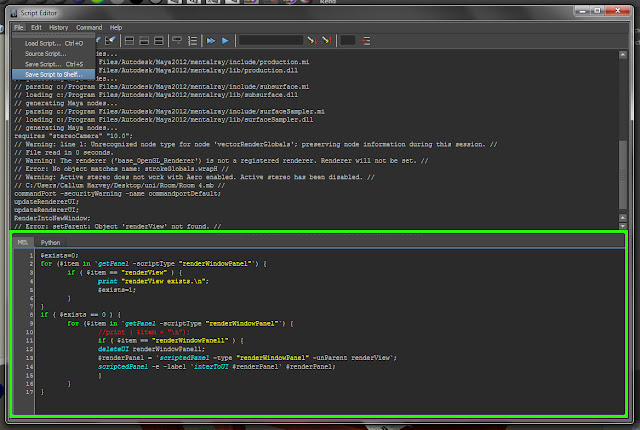The image size is (640, 430).
Task: Show both history and input panes
Action: point(159,41)
